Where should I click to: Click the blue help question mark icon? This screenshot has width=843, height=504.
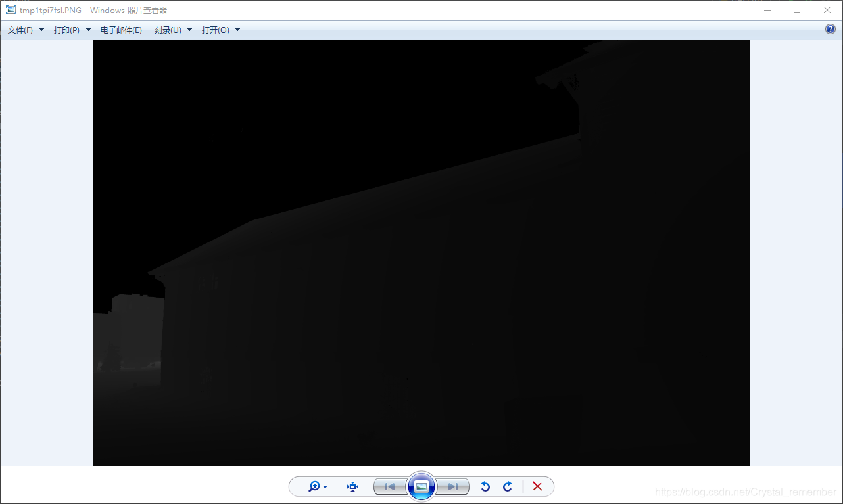coord(831,30)
